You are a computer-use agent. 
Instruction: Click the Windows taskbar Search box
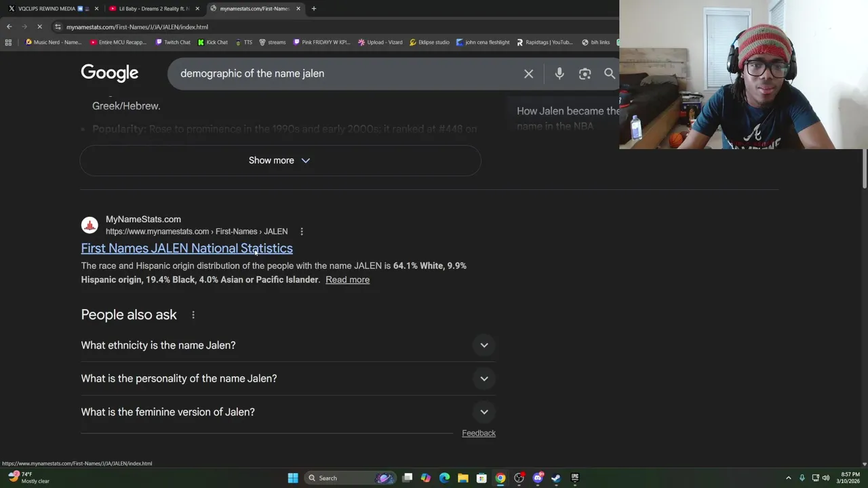349,478
